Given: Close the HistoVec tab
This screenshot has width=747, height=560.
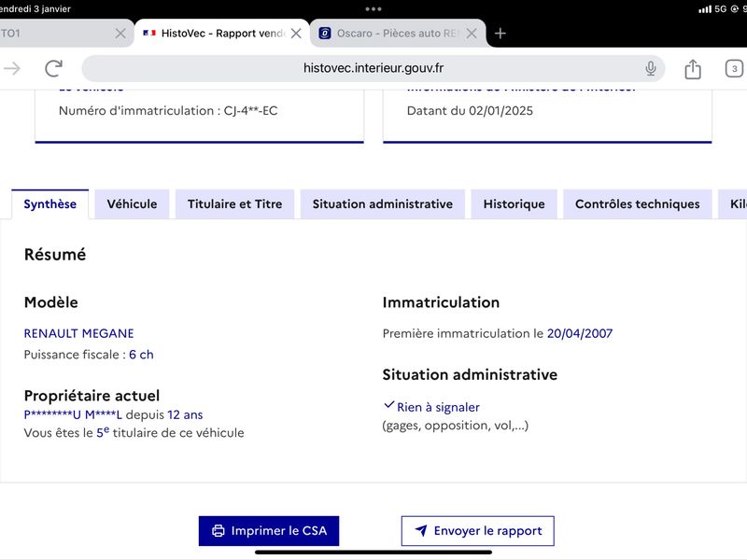Looking at the screenshot, I should (x=296, y=34).
